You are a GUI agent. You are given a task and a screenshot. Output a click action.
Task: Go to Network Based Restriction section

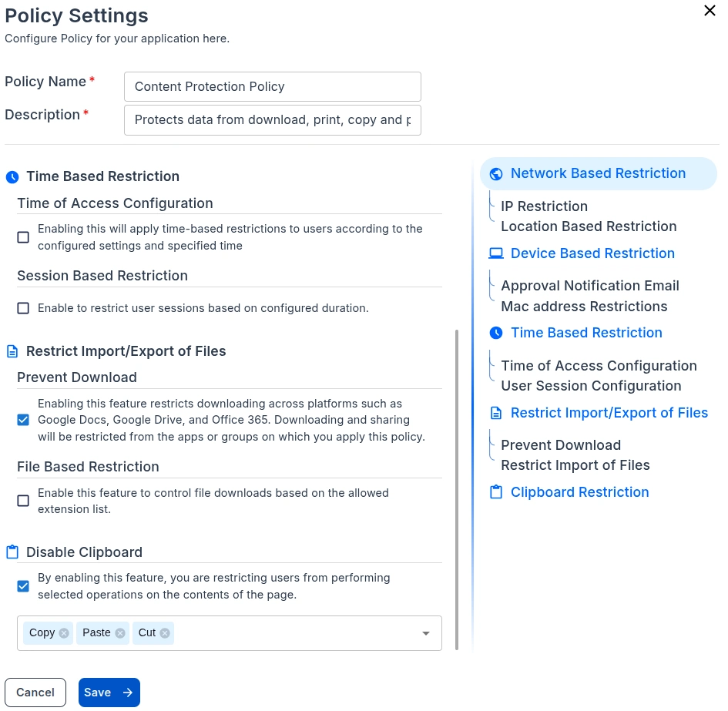598,173
